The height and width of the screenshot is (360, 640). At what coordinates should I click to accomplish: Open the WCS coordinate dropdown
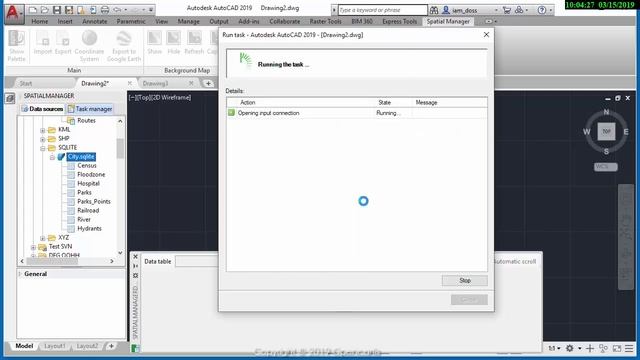point(606,167)
